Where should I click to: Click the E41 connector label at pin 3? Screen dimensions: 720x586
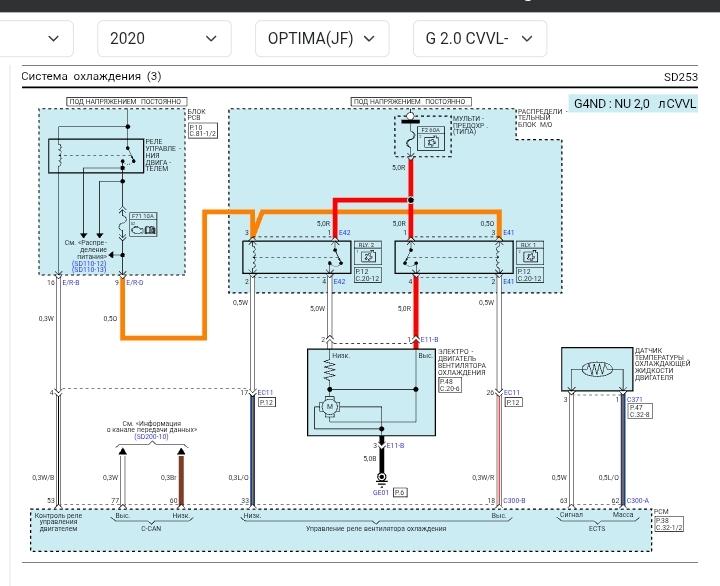click(509, 233)
